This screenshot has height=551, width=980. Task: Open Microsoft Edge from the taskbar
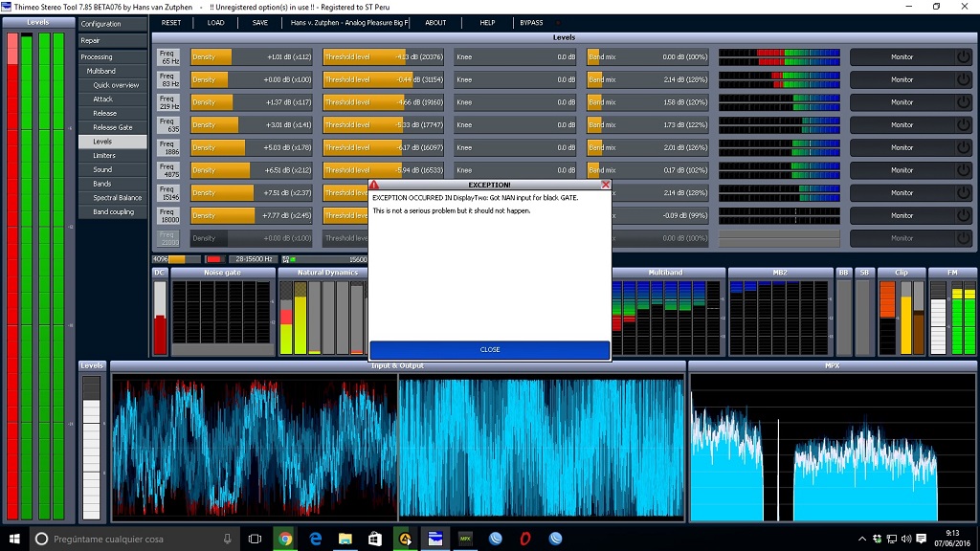click(315, 539)
